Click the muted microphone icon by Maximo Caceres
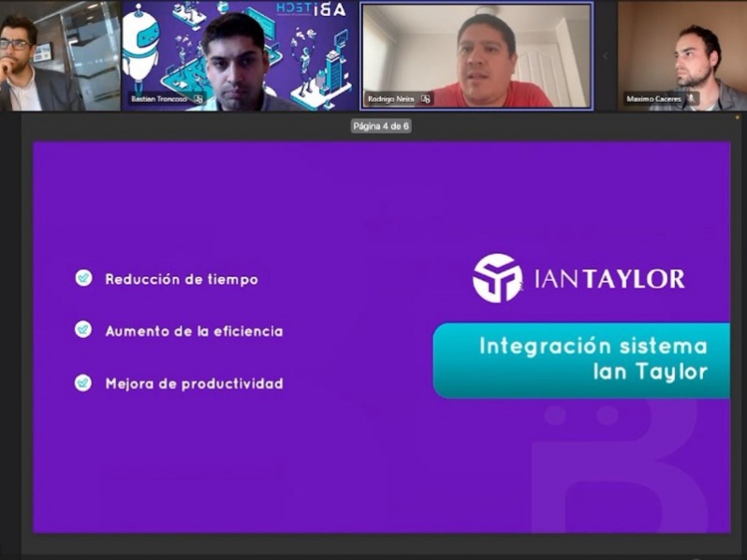The image size is (747, 560). [x=691, y=98]
